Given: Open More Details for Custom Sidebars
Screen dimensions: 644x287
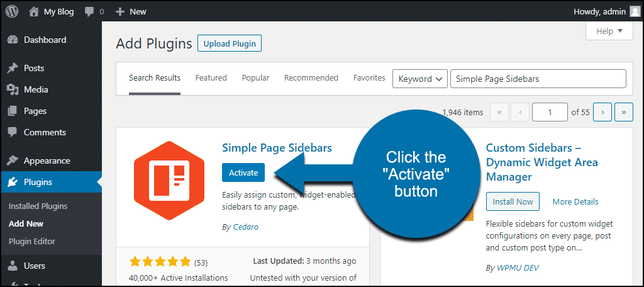Looking at the screenshot, I should (575, 201).
